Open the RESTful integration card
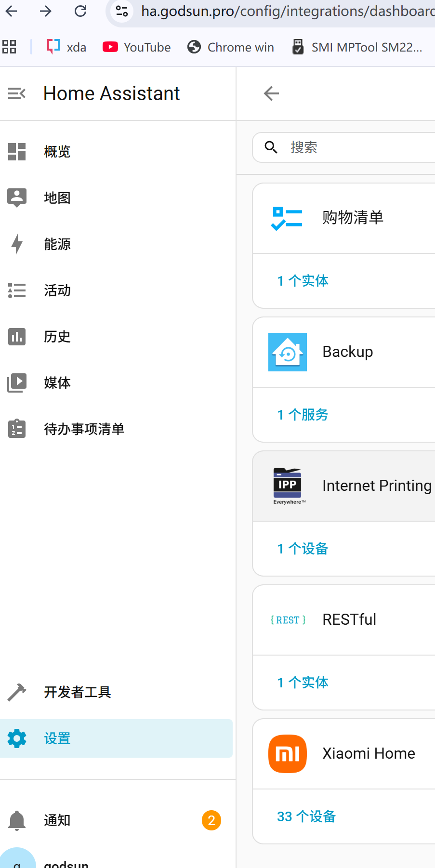435x868 pixels. pos(349,619)
